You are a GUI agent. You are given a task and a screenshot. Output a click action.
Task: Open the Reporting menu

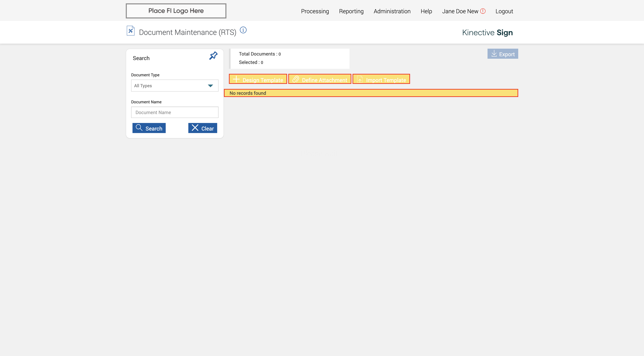pyautogui.click(x=351, y=11)
